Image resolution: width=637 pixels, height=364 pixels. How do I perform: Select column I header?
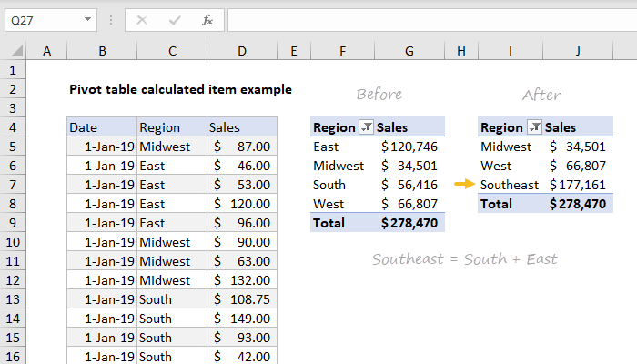[x=511, y=51]
